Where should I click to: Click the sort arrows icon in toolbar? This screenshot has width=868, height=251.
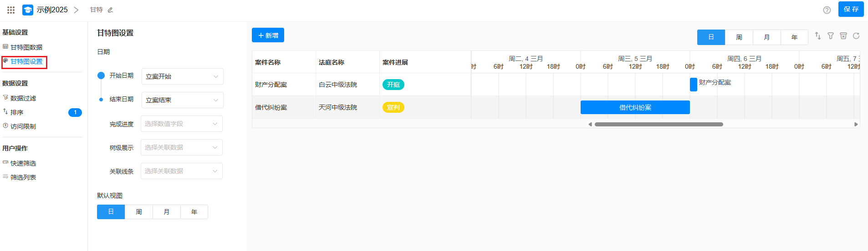point(818,36)
